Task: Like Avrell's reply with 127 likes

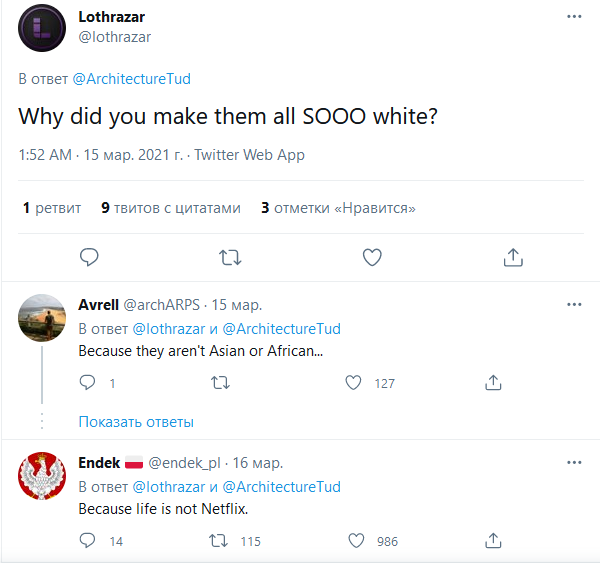Action: 353,382
